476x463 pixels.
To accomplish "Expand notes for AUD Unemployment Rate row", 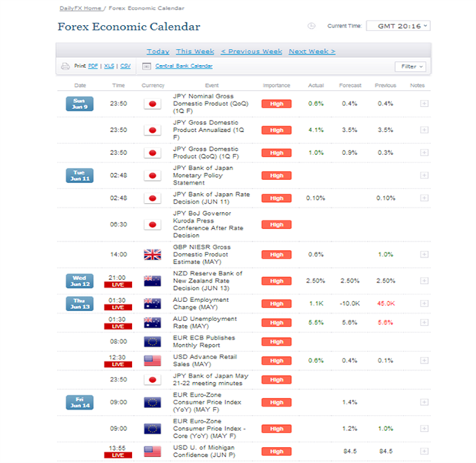I will coord(424,323).
